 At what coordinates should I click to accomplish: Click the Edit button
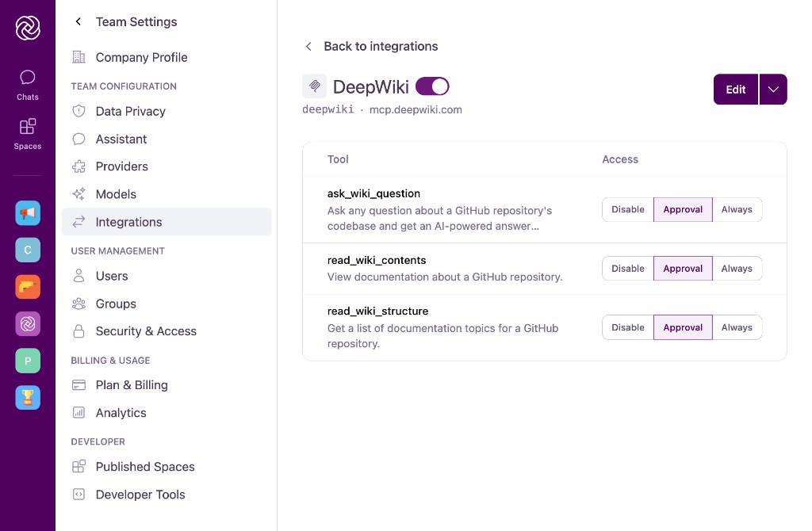(x=736, y=89)
